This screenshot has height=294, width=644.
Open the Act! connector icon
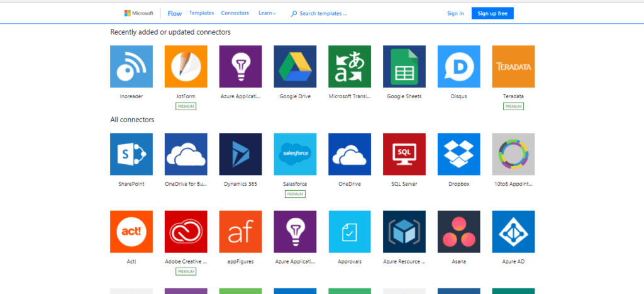131,232
